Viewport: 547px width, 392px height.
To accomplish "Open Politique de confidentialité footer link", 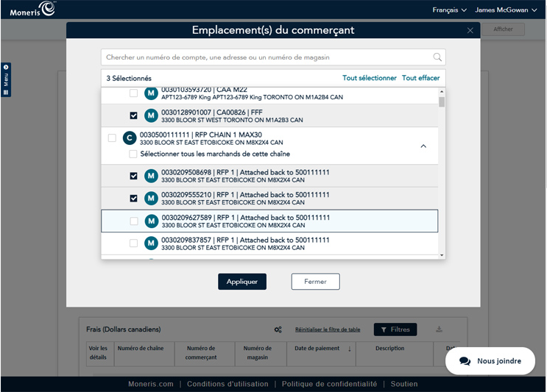I will pos(329,384).
